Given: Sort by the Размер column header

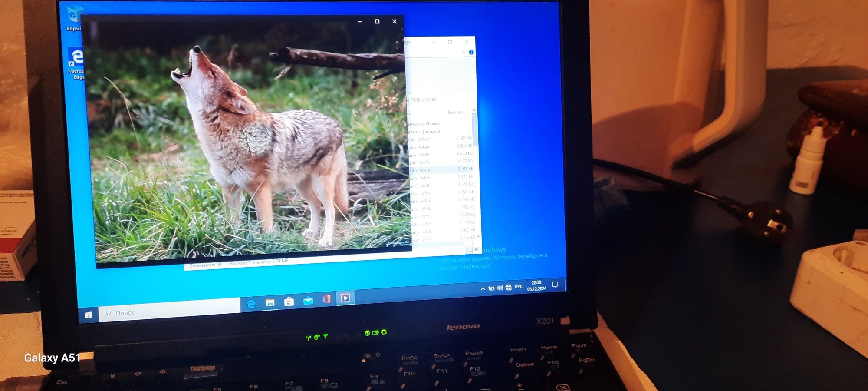Looking at the screenshot, I should pos(455,112).
